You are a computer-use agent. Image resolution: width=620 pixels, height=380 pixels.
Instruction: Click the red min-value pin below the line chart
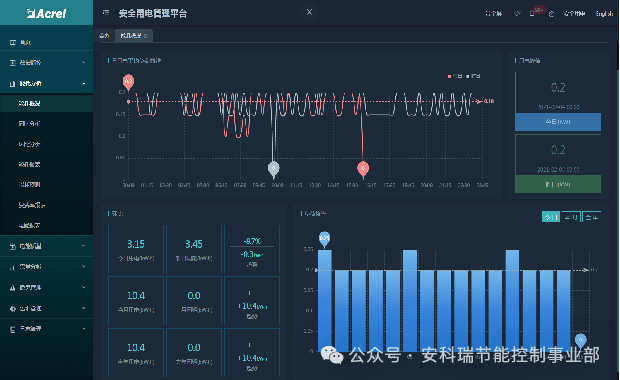point(363,169)
